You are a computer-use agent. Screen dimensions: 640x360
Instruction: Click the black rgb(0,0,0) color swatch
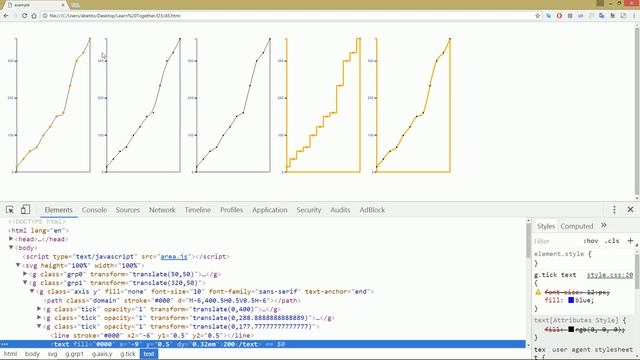[x=571, y=329]
